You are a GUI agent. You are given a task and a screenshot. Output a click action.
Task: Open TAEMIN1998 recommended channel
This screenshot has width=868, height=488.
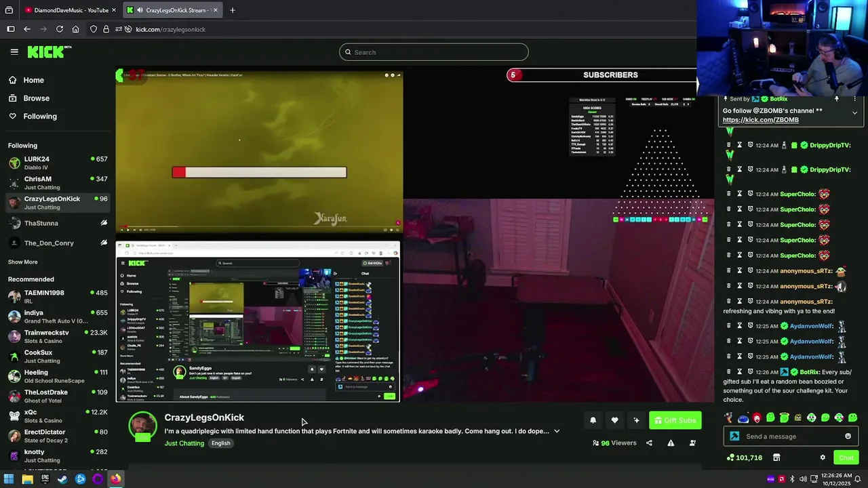pyautogui.click(x=58, y=296)
